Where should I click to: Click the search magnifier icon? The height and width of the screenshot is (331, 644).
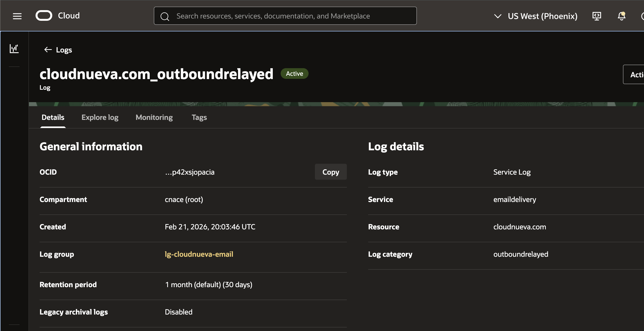[164, 16]
